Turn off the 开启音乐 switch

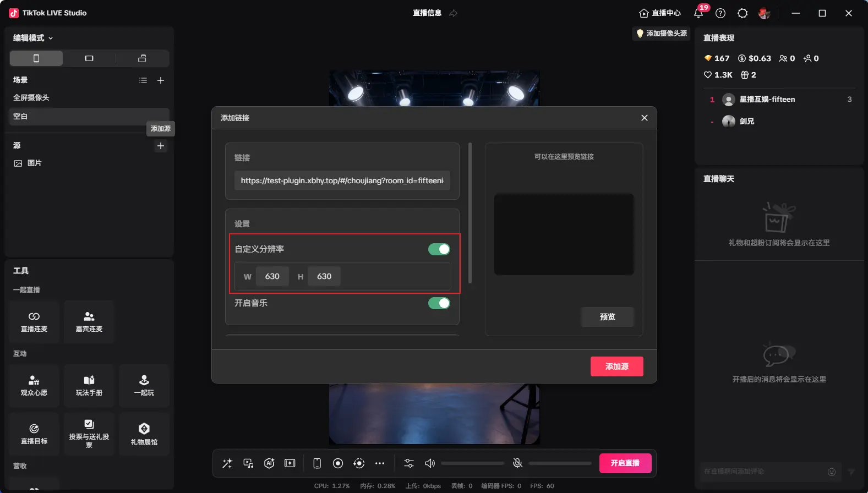(439, 303)
